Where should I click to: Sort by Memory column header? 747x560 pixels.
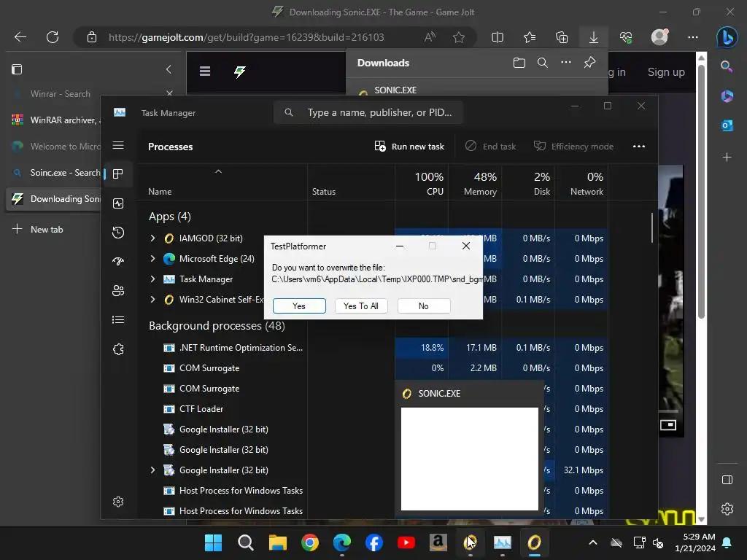pos(475,183)
